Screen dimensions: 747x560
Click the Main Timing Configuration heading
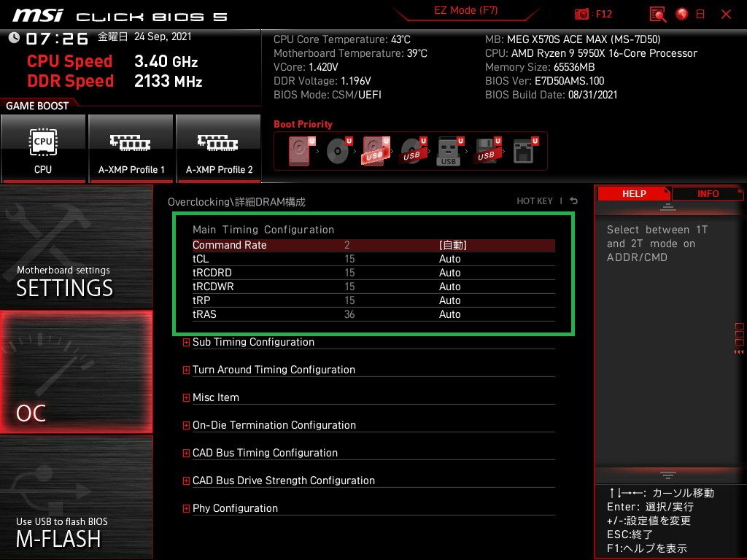[x=263, y=230]
